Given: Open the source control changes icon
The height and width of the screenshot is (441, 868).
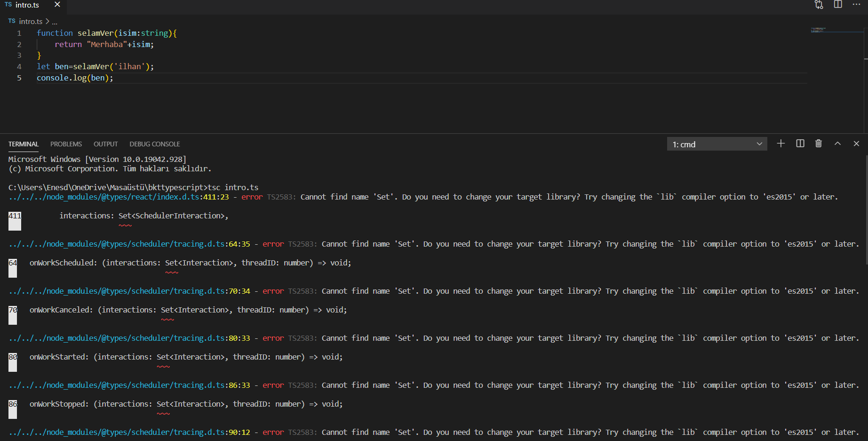Looking at the screenshot, I should [x=819, y=5].
